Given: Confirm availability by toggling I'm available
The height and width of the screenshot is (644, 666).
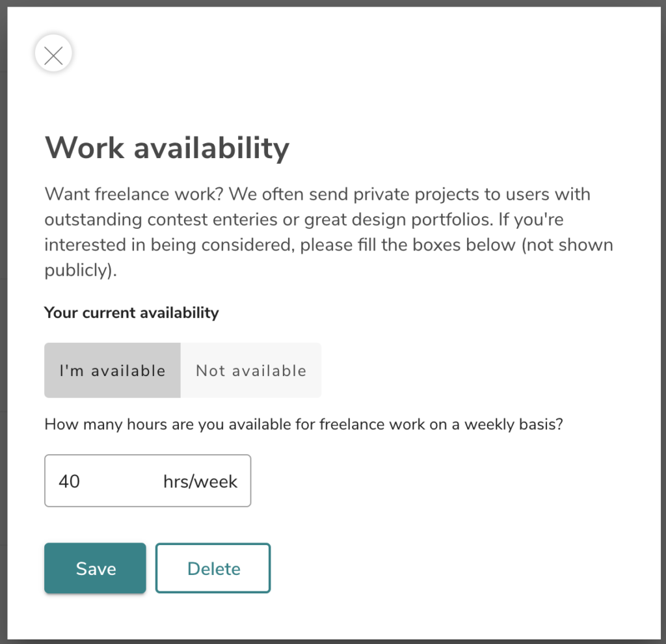Looking at the screenshot, I should click(x=112, y=370).
